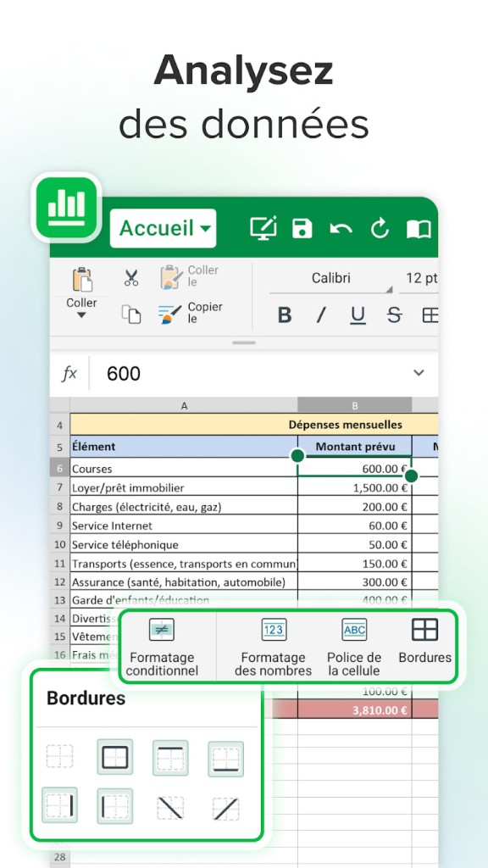Toggle bold formatting B button
Image resolution: width=488 pixels, height=868 pixels.
pos(285,315)
